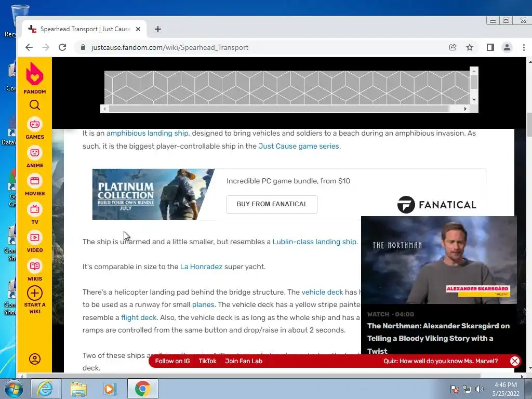Click ad frame right scroll arrow
The height and width of the screenshot is (399, 532).
pos(465,109)
